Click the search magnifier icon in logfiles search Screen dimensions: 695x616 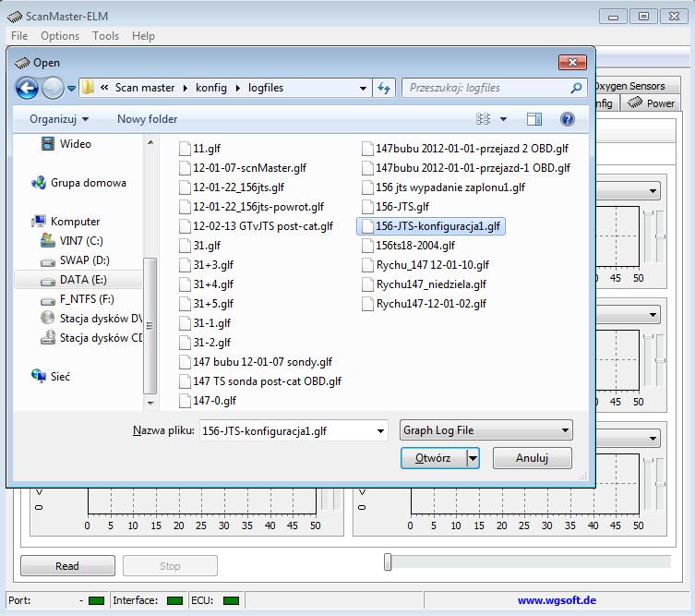tap(576, 88)
